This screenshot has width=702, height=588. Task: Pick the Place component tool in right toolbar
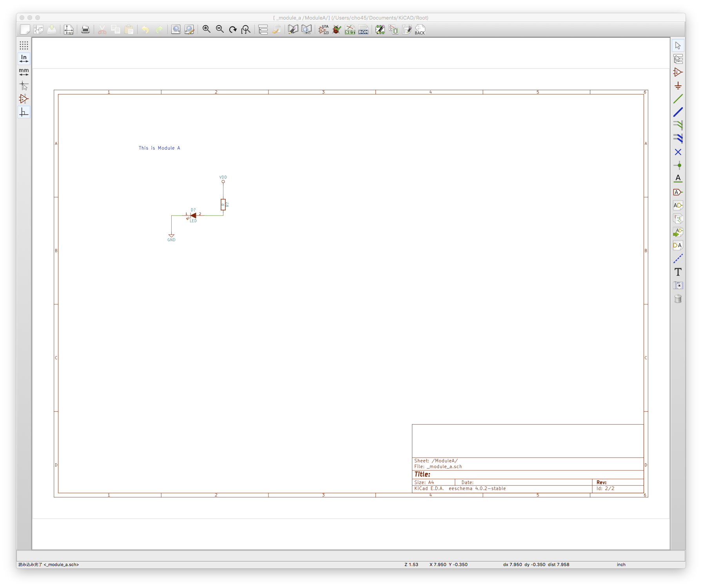click(x=678, y=72)
